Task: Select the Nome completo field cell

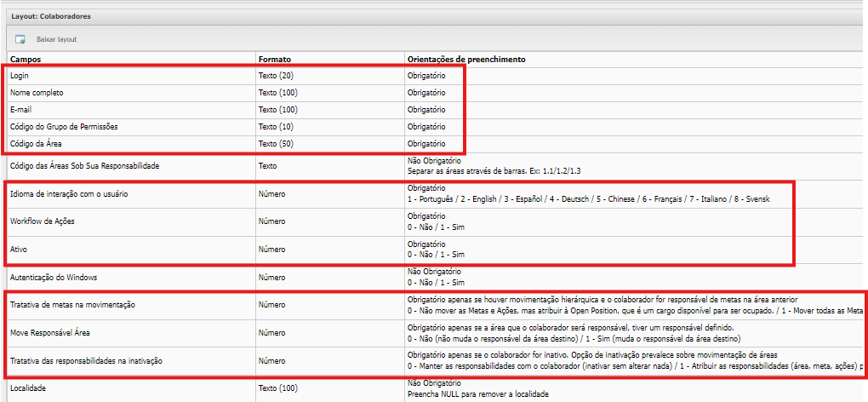Action: coord(37,92)
